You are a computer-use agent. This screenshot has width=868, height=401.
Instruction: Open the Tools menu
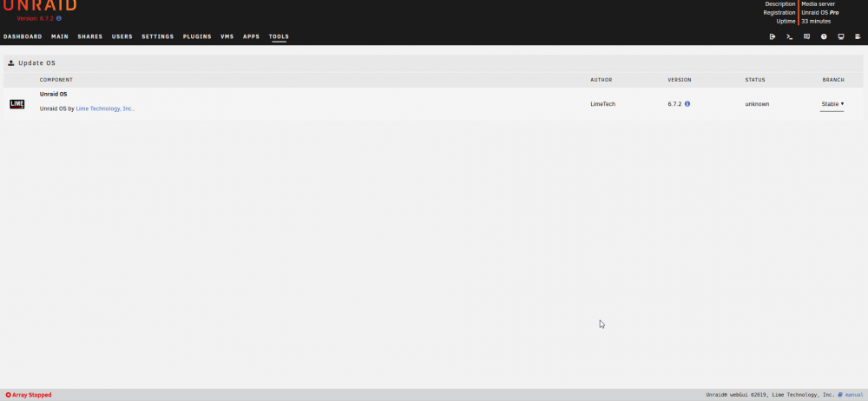pyautogui.click(x=279, y=36)
